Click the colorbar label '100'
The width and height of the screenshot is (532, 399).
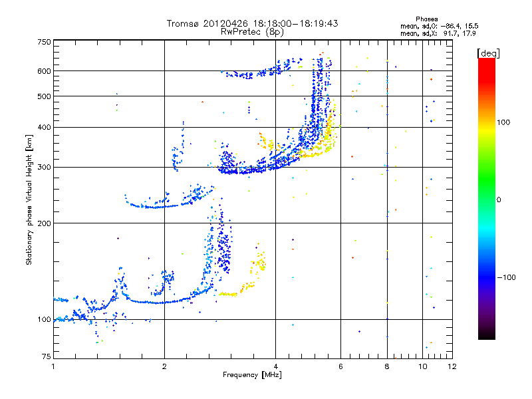[x=503, y=122]
